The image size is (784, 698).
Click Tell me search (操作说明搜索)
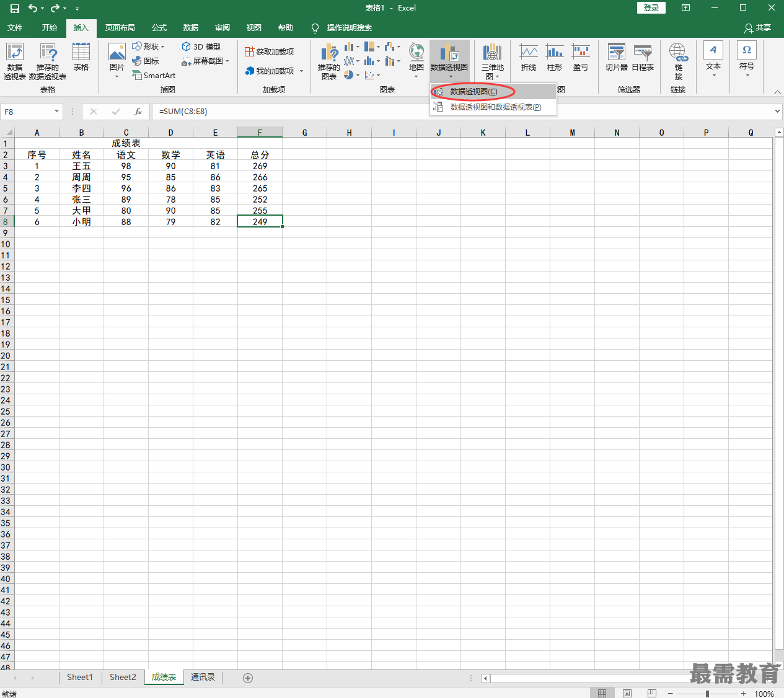349,28
